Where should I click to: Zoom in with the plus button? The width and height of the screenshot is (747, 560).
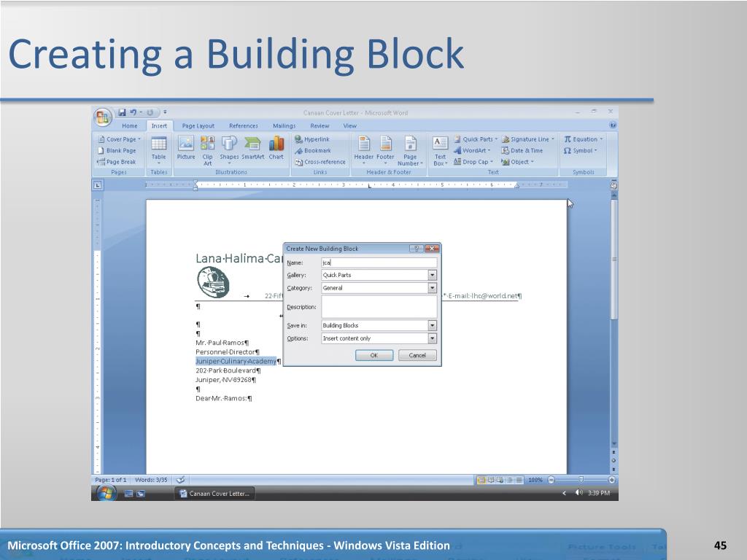pos(612,480)
